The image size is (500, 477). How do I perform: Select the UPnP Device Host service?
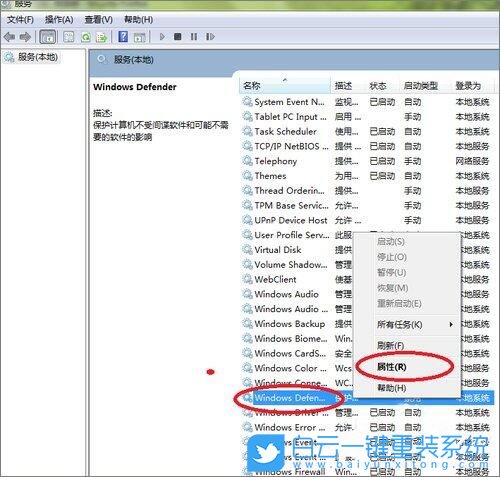pos(367,220)
